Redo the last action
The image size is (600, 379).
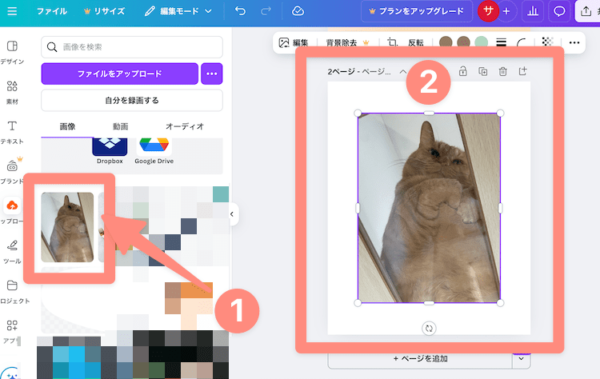click(x=266, y=11)
